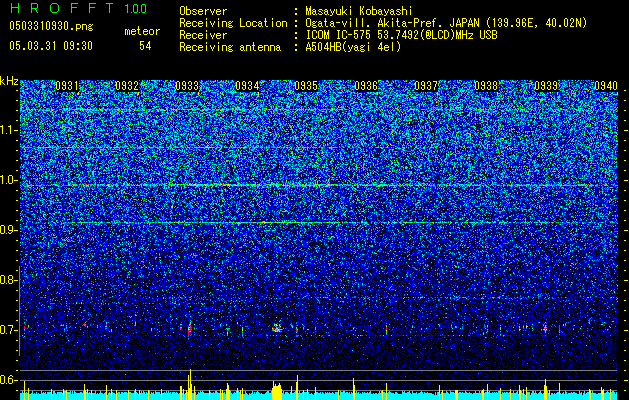Click the A504HB(yagi 4el) antenna text
The image size is (629, 400).
click(353, 47)
